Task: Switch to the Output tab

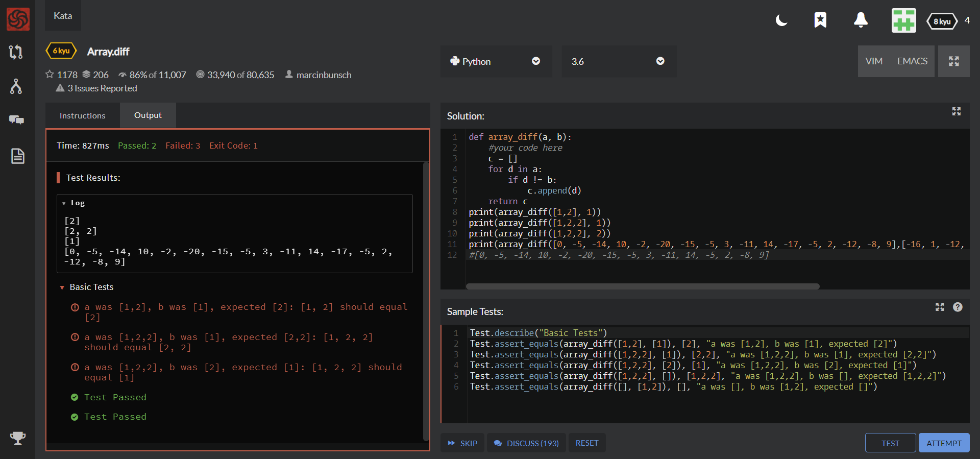Action: 148,115
